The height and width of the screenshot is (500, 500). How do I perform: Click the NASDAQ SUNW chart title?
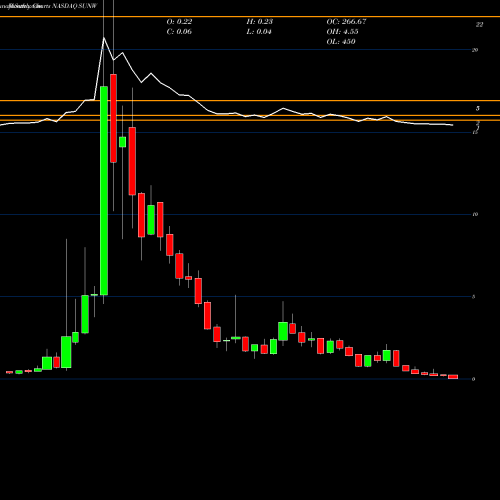click(75, 6)
